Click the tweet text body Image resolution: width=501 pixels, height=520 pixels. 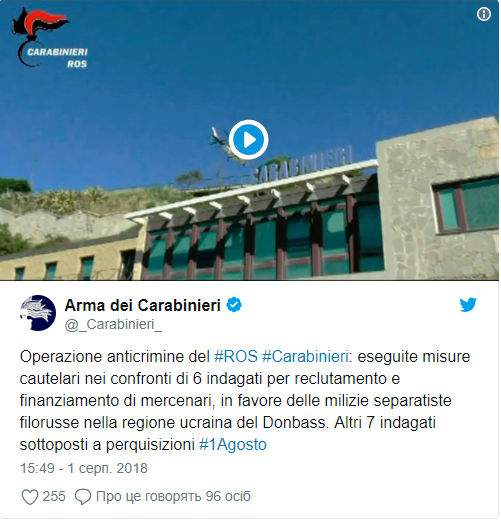click(x=245, y=400)
